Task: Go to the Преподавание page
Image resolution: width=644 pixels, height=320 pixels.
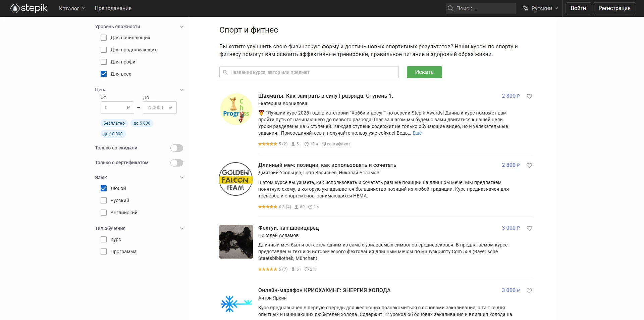Action: (x=113, y=8)
